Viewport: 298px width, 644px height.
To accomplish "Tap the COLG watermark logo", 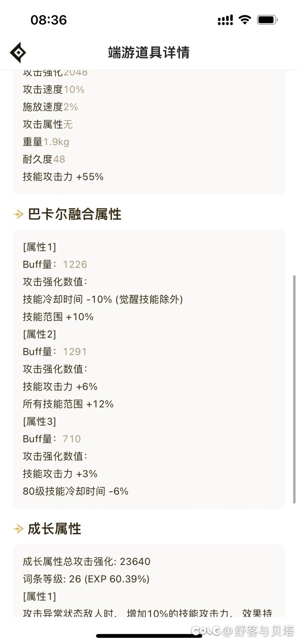I will [206, 631].
